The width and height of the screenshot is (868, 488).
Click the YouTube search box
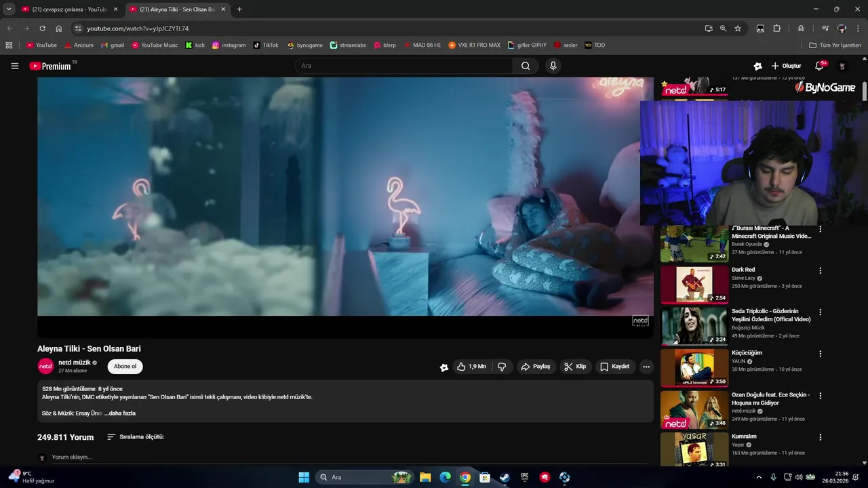click(404, 66)
